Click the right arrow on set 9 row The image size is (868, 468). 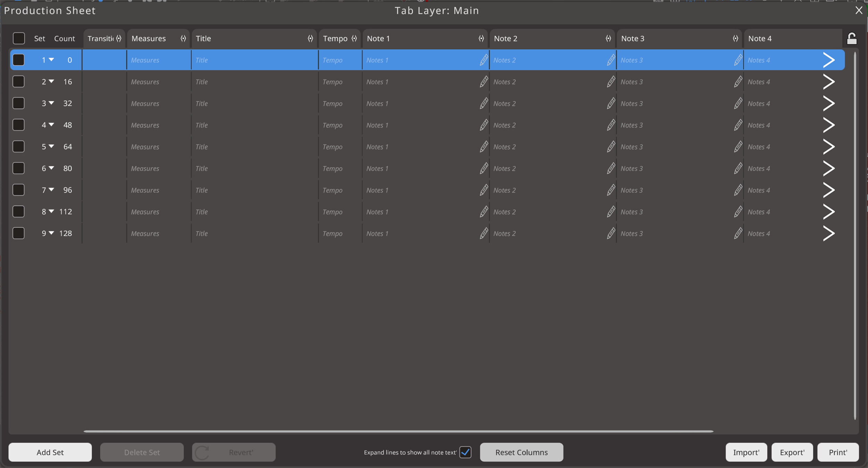(828, 233)
